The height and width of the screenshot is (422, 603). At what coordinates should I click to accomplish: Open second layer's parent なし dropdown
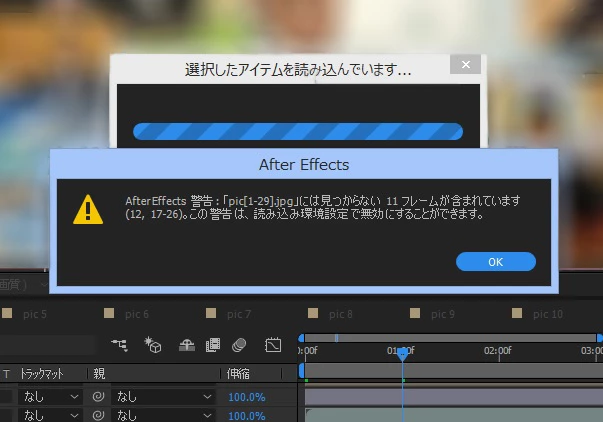click(x=163, y=415)
